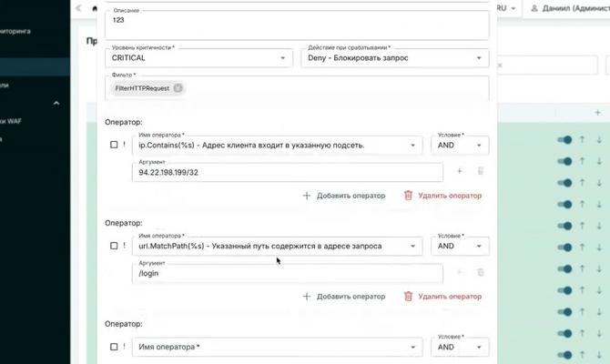Click the /login argument input field
The width and height of the screenshot is (610, 364).
(286, 272)
